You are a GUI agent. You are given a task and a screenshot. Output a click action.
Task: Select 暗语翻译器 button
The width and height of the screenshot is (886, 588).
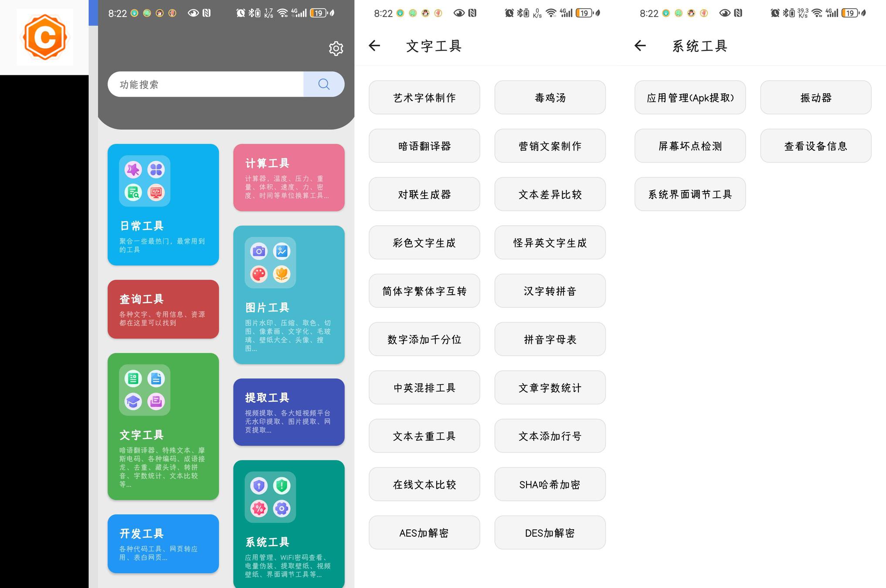[424, 146]
